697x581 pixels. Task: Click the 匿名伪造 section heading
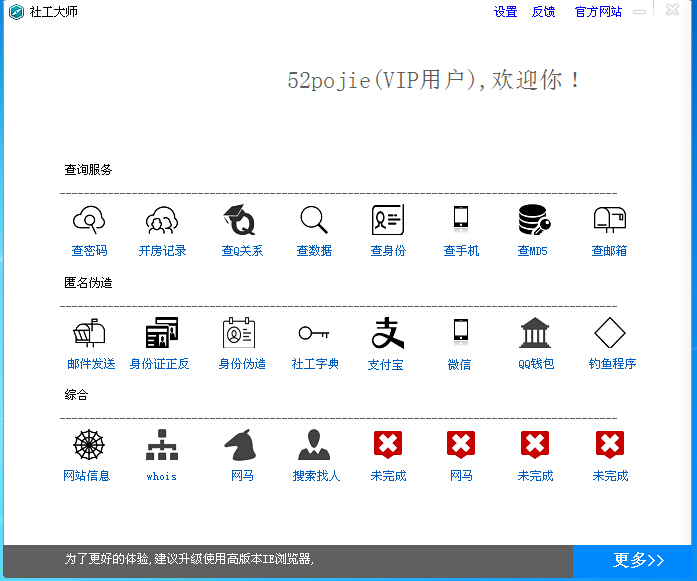[88, 282]
